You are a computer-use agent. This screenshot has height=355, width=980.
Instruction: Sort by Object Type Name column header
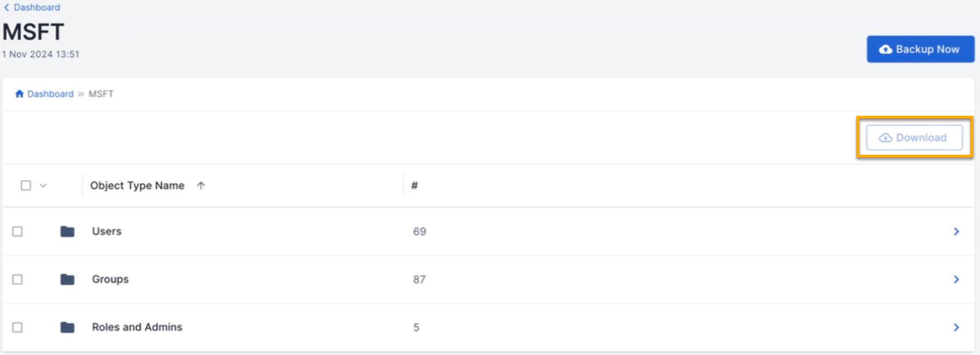tap(137, 185)
